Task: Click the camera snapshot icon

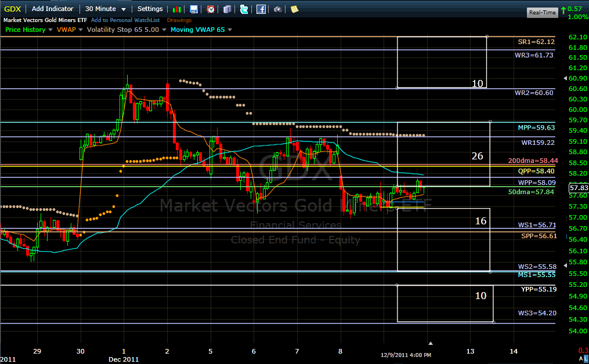Action: pos(277,9)
